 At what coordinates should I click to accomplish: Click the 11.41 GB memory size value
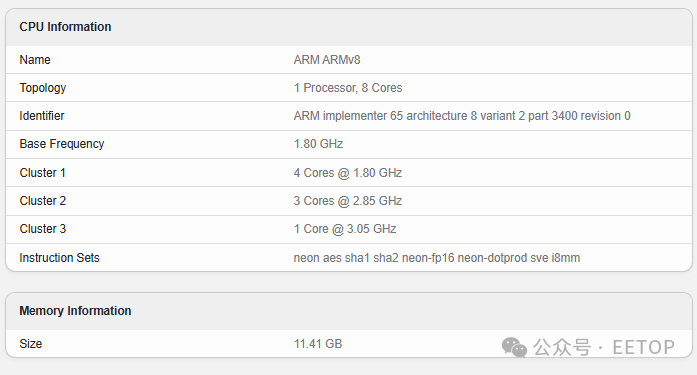coord(318,344)
